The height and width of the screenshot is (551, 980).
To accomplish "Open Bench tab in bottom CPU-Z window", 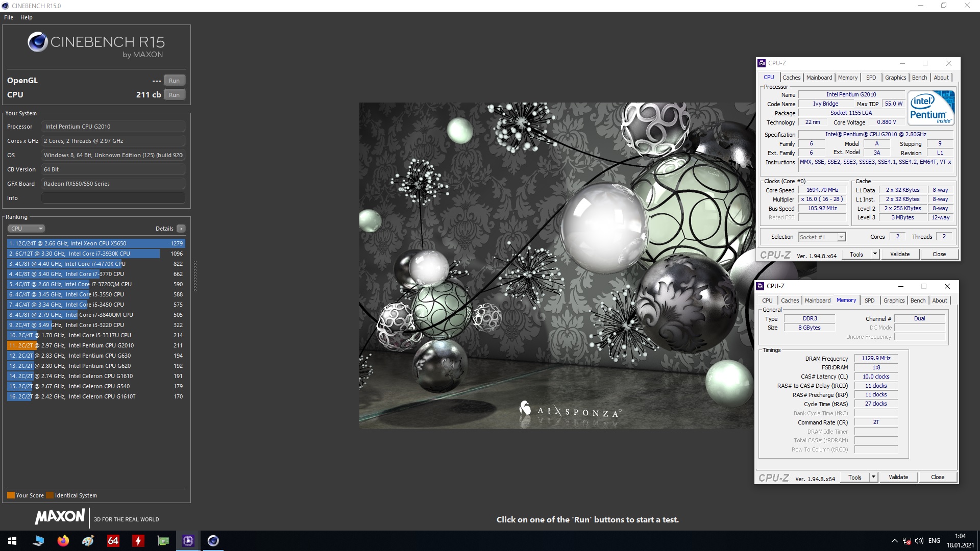I will click(918, 300).
